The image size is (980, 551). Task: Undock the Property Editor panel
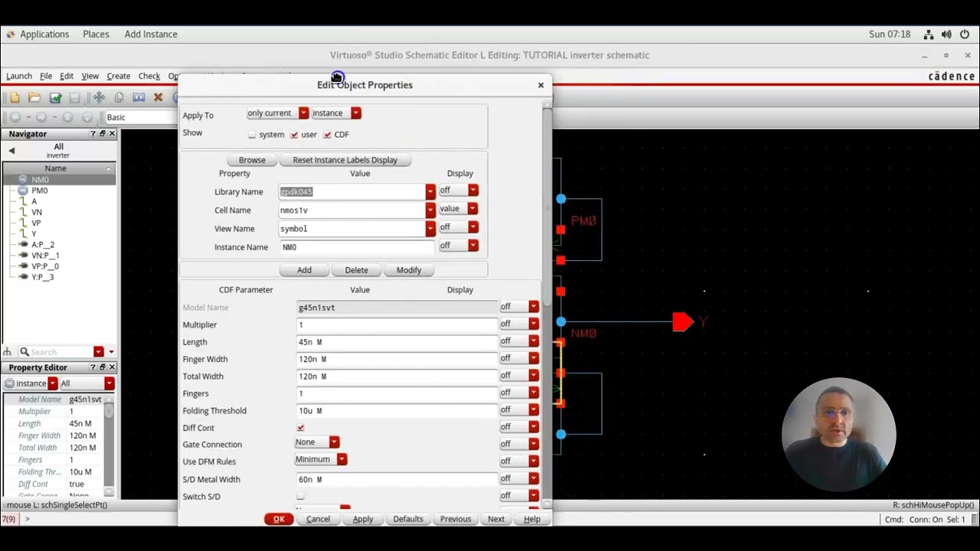[x=103, y=367]
